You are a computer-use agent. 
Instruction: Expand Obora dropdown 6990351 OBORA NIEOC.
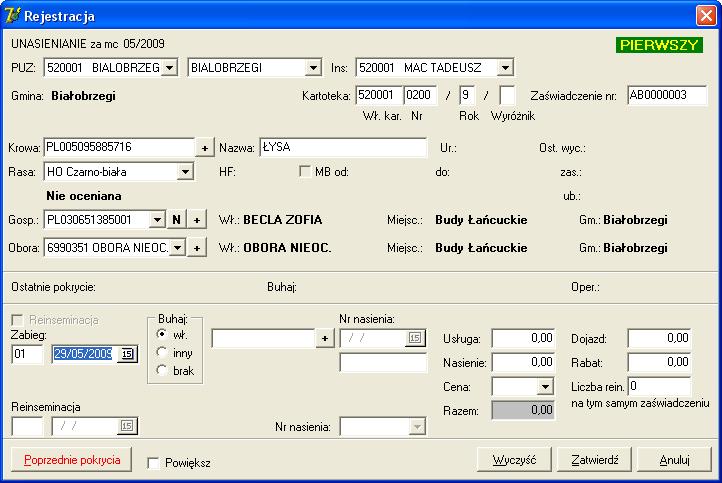(177, 248)
